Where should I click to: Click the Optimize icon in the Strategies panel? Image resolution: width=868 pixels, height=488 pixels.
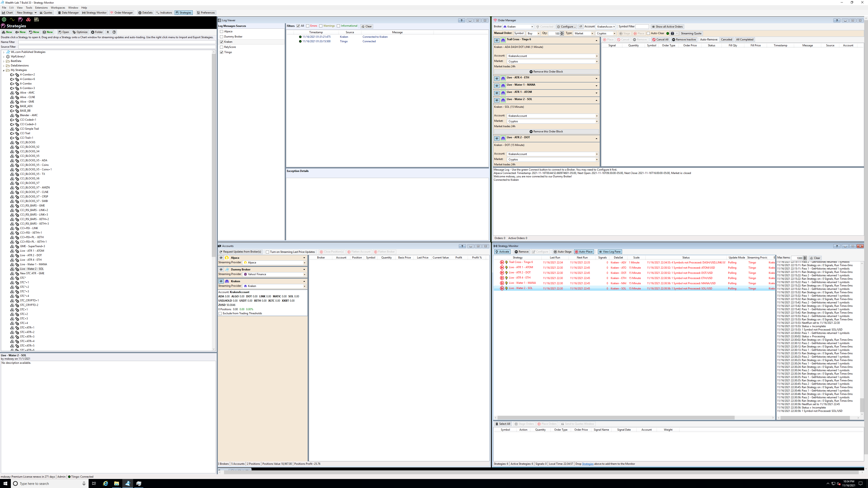80,32
